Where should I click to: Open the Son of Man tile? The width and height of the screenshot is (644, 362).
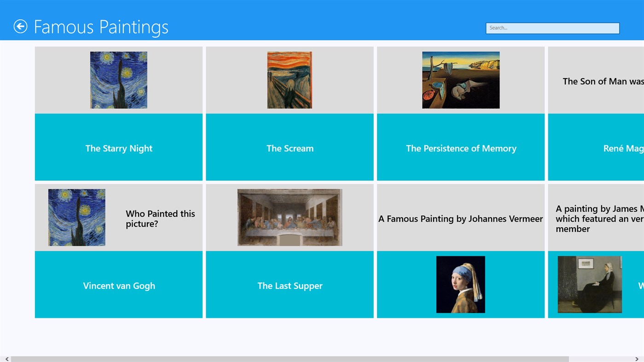(x=598, y=81)
